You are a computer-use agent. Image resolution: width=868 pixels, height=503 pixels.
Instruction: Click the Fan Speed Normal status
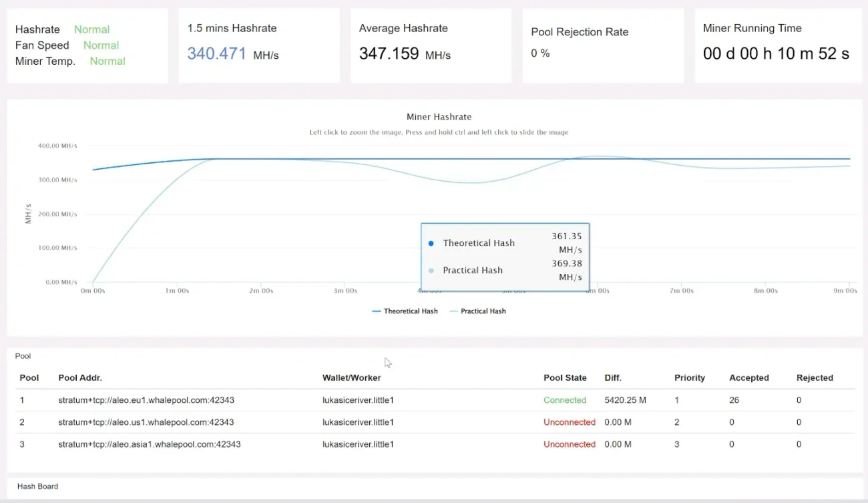click(x=101, y=45)
